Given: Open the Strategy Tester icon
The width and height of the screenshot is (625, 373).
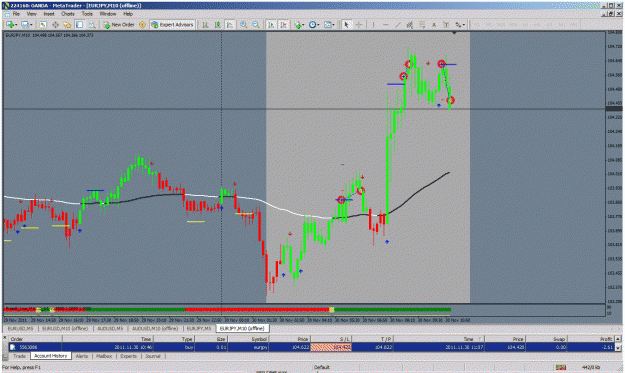Looking at the screenshot, I should point(92,25).
